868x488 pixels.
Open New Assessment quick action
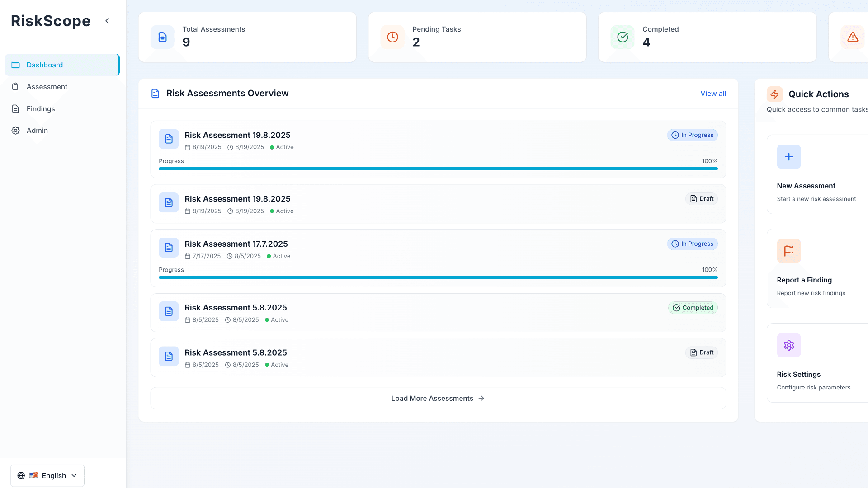coord(817,174)
